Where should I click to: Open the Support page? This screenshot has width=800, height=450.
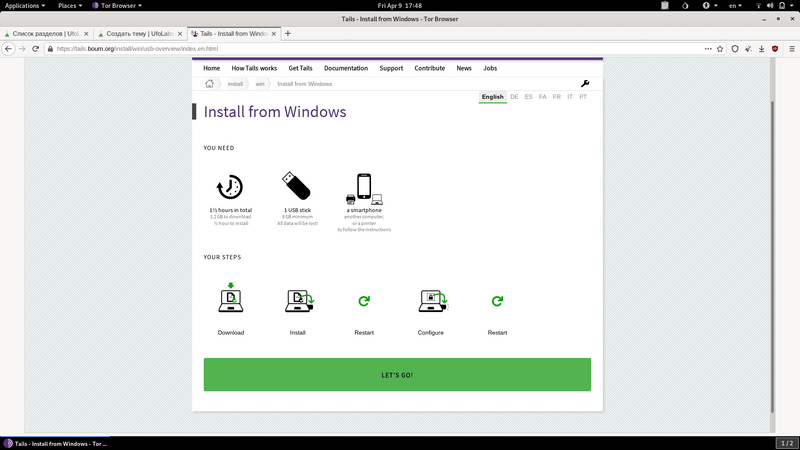click(391, 68)
